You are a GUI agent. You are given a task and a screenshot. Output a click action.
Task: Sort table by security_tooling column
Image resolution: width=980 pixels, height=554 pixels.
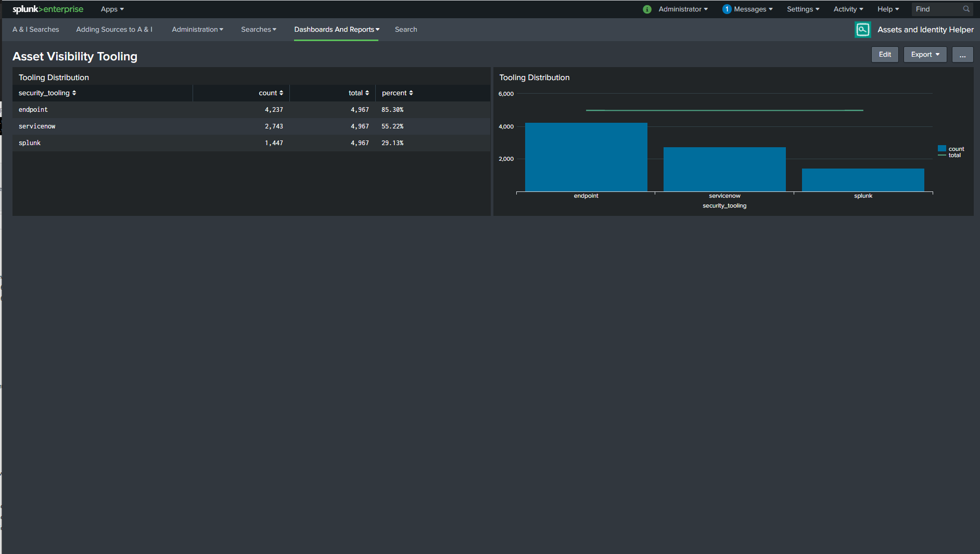pyautogui.click(x=47, y=93)
